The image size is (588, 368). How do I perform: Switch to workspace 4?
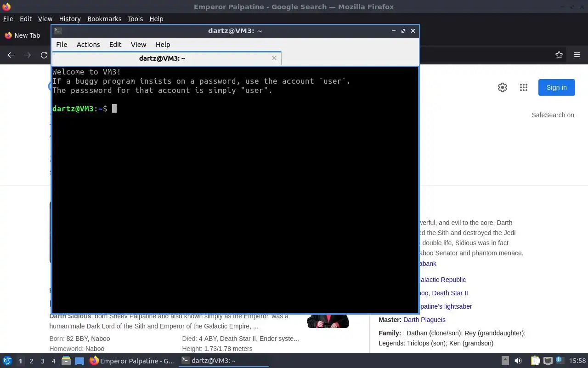click(53, 361)
